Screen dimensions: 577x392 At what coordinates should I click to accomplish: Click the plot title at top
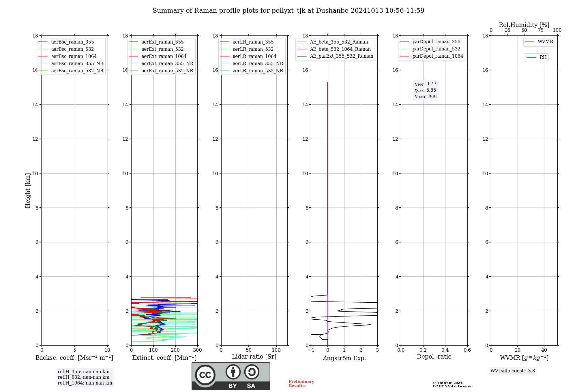[288, 11]
